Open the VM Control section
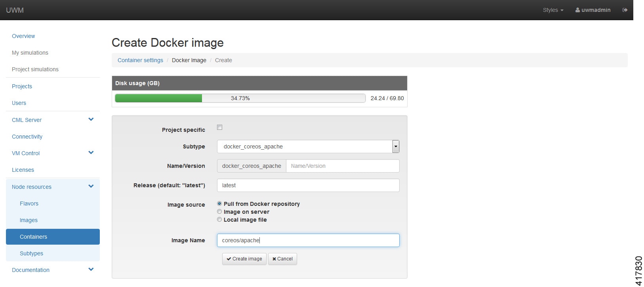644x287 pixels. click(x=26, y=153)
